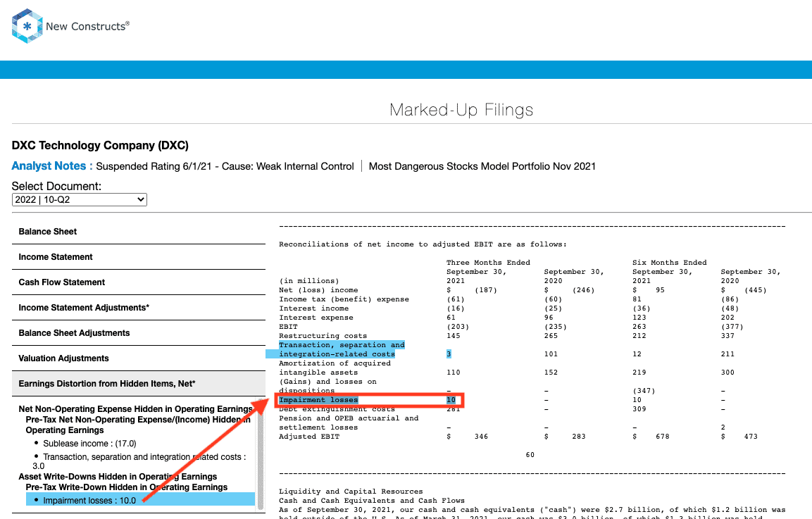This screenshot has height=519, width=812.
Task: Click Cash and Cash Equivalents subheading
Action: click(372, 501)
